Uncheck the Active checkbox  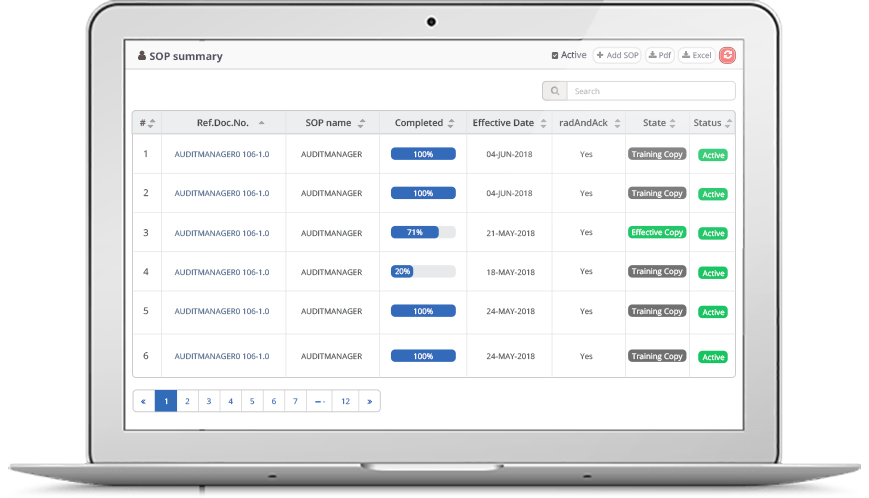tap(555, 56)
